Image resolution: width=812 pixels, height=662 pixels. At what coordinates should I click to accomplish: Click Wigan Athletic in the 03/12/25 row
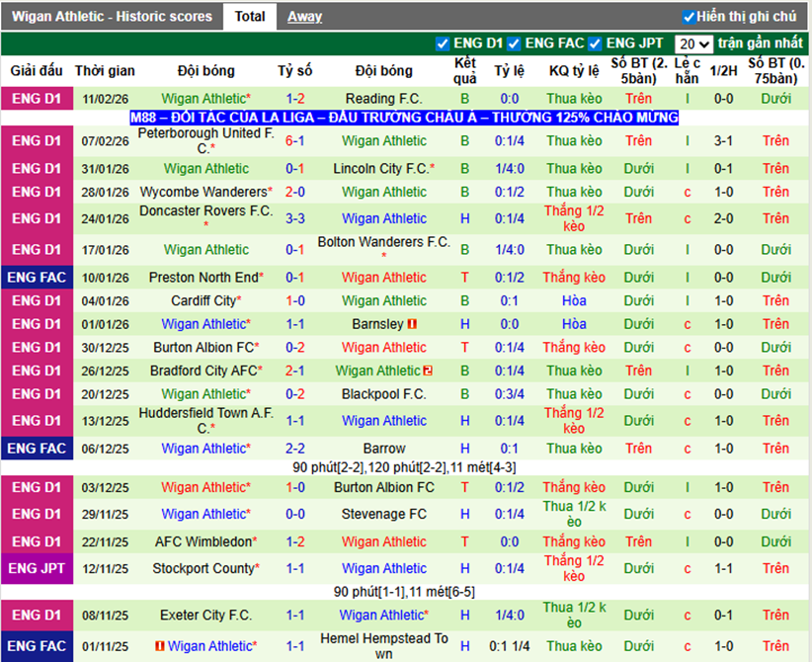tap(203, 487)
